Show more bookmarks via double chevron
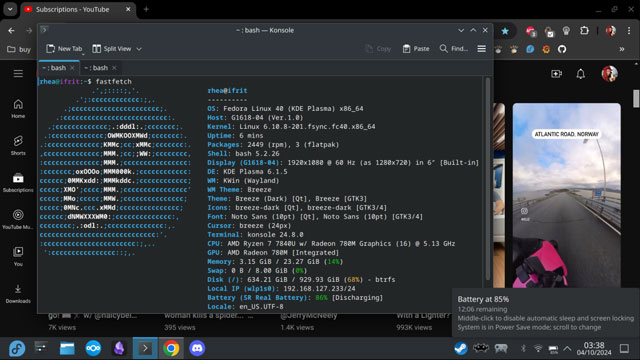640x360 pixels. tap(622, 49)
